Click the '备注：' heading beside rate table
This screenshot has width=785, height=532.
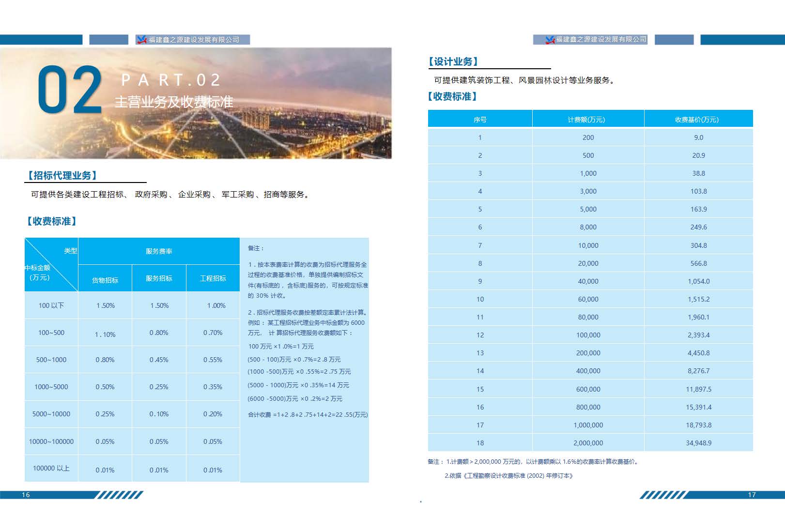pyautogui.click(x=256, y=248)
